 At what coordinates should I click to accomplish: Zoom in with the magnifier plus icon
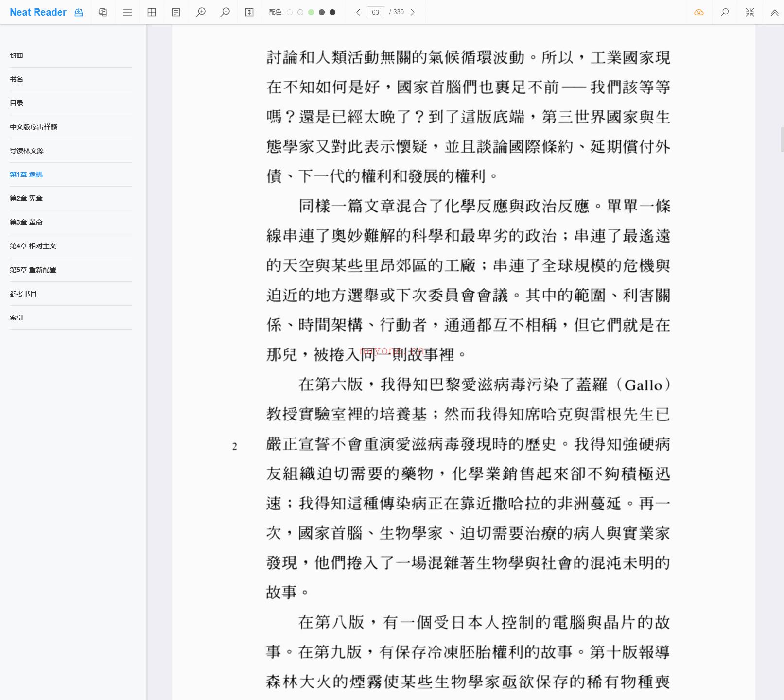pos(201,12)
